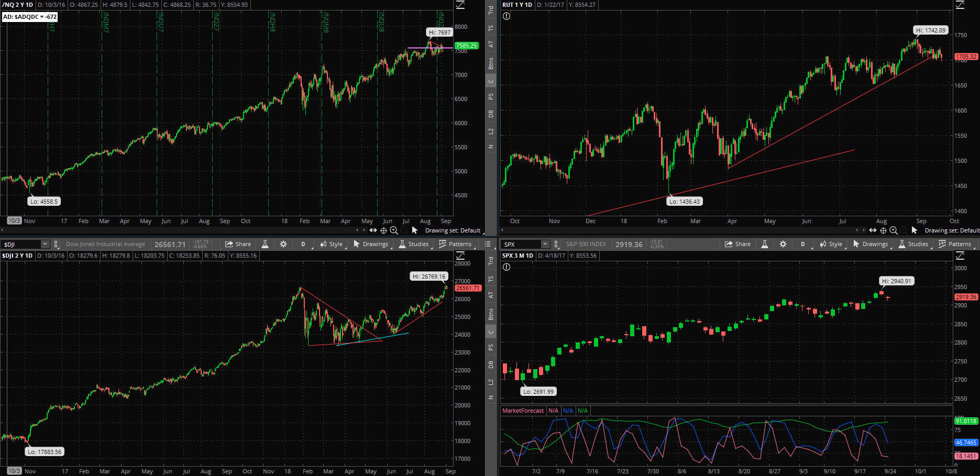Open the SPX symbol dropdown arrow
The width and height of the screenshot is (980, 476).
pos(545,244)
